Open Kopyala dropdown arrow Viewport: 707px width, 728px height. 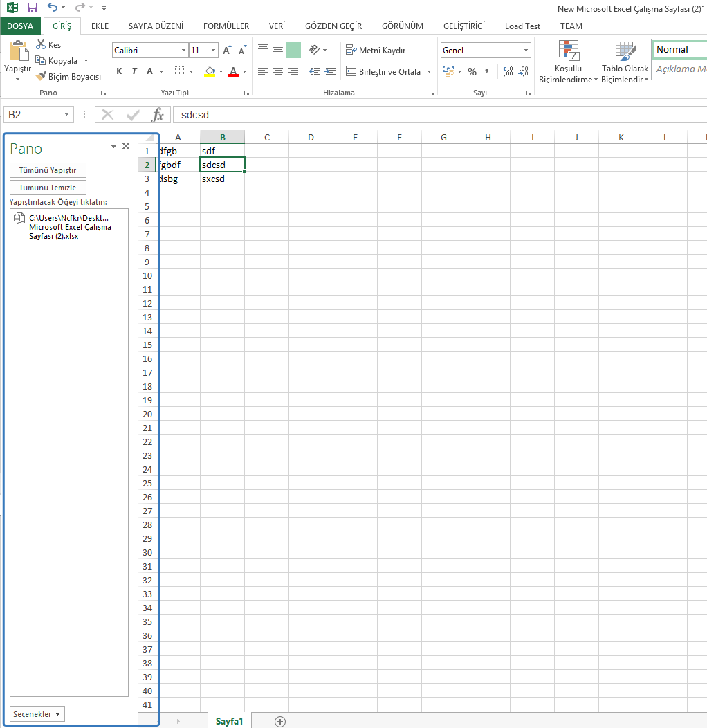(86, 61)
